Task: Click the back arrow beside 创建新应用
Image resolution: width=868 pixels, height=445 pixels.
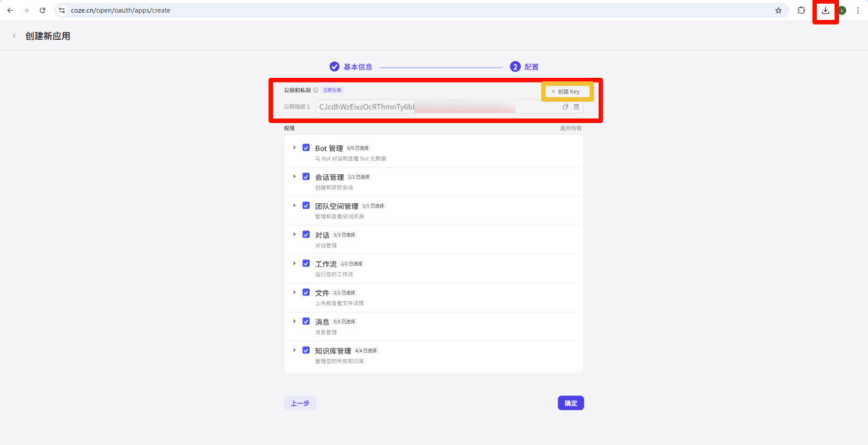Action: click(x=14, y=36)
